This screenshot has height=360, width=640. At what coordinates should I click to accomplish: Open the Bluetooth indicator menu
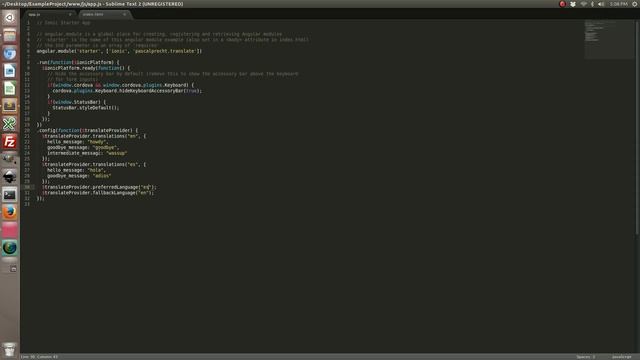592,4
